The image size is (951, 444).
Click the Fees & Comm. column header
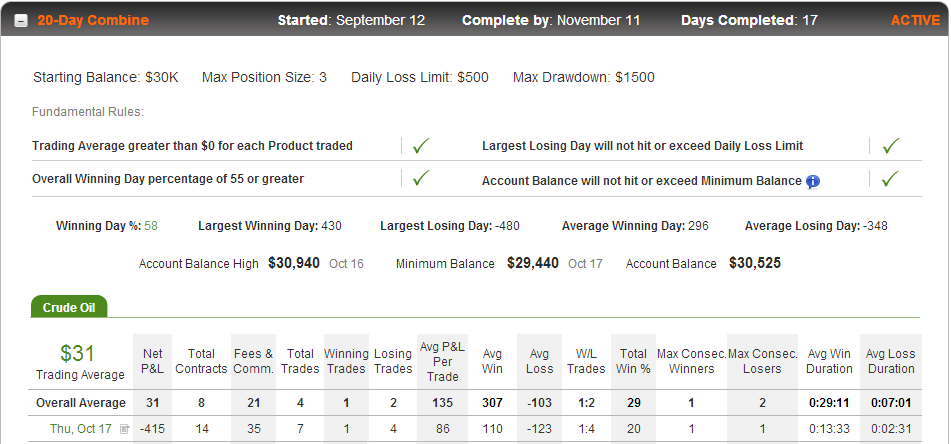(x=254, y=361)
